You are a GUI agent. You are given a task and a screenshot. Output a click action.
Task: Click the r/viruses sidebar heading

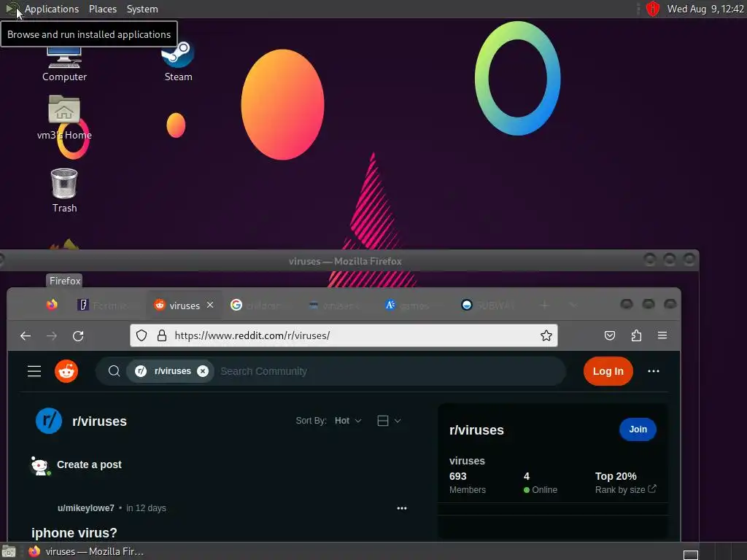point(476,430)
